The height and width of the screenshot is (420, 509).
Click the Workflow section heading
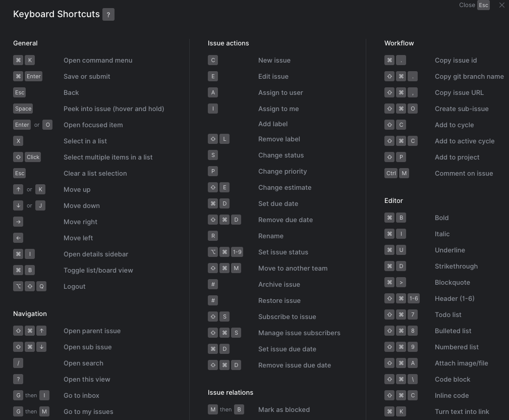pos(399,43)
